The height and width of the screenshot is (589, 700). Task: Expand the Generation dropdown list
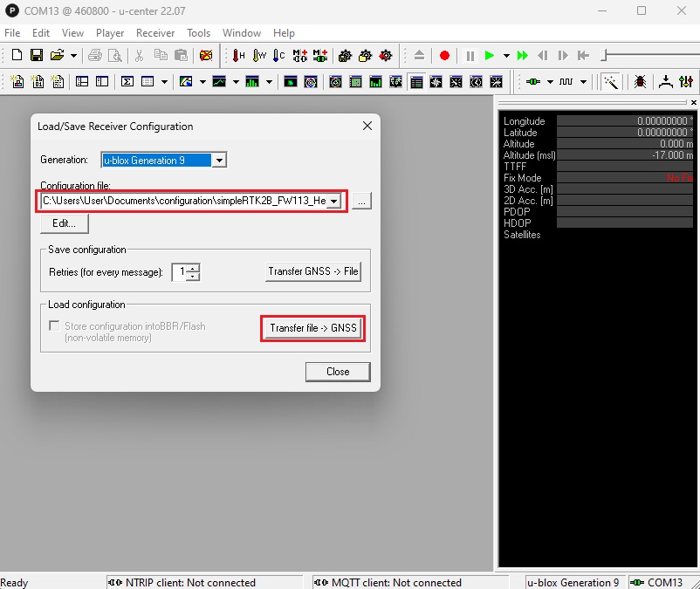(219, 161)
